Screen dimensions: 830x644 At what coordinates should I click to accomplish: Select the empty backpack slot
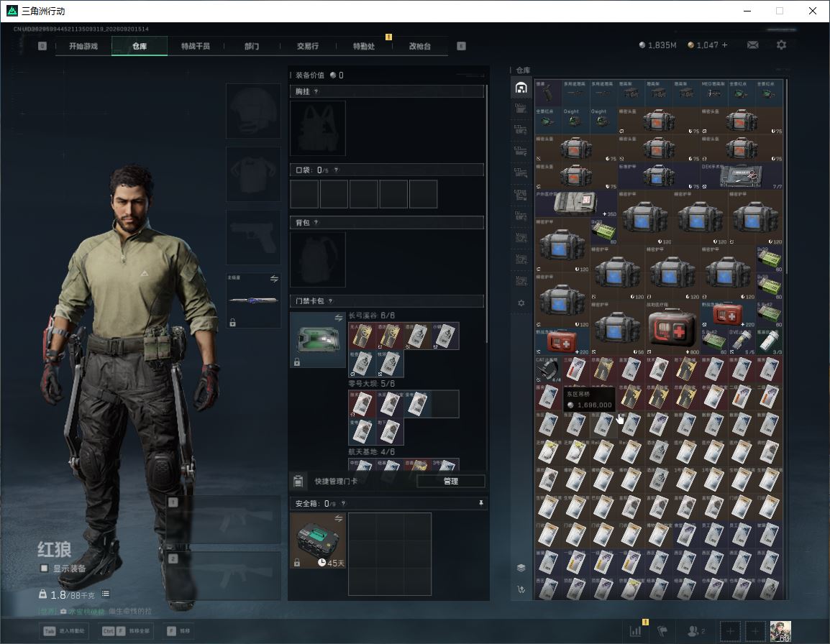coord(318,259)
